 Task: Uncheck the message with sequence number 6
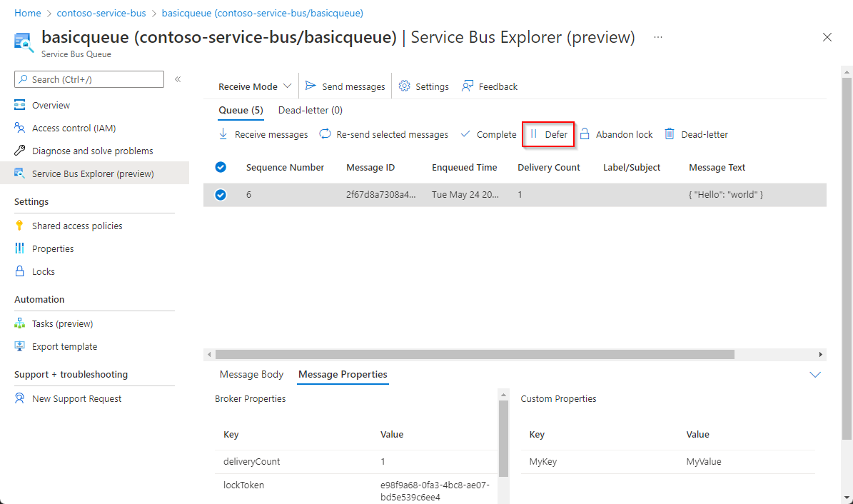point(221,194)
